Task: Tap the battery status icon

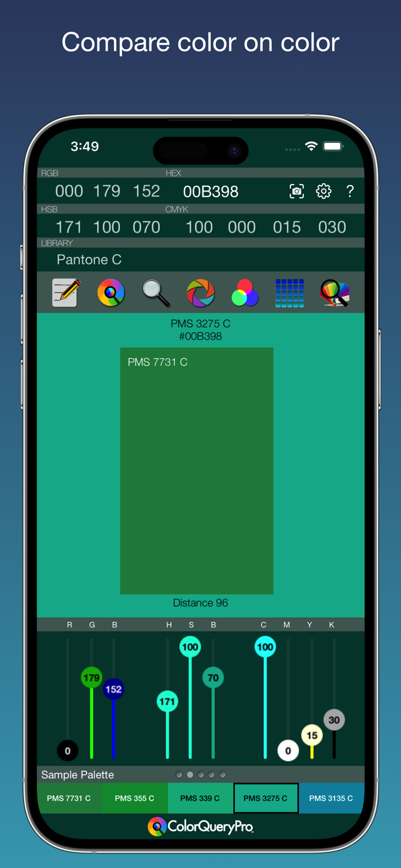Action: 333,146
